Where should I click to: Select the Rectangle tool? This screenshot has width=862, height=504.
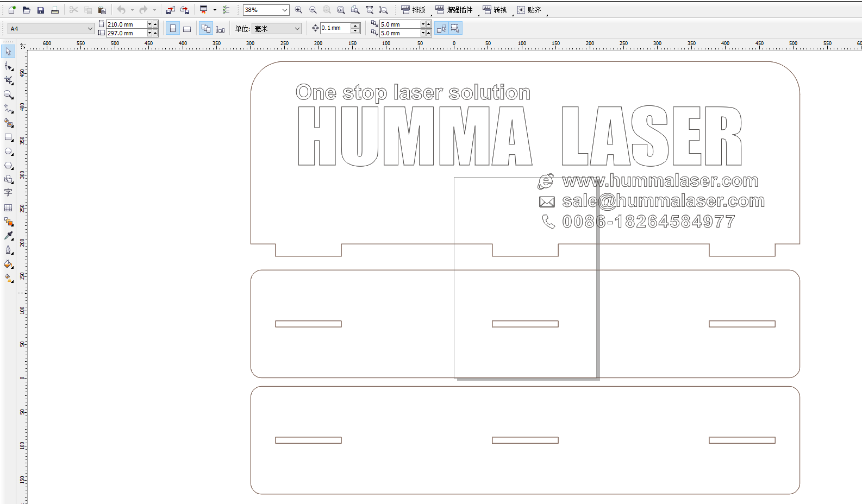[x=8, y=137]
